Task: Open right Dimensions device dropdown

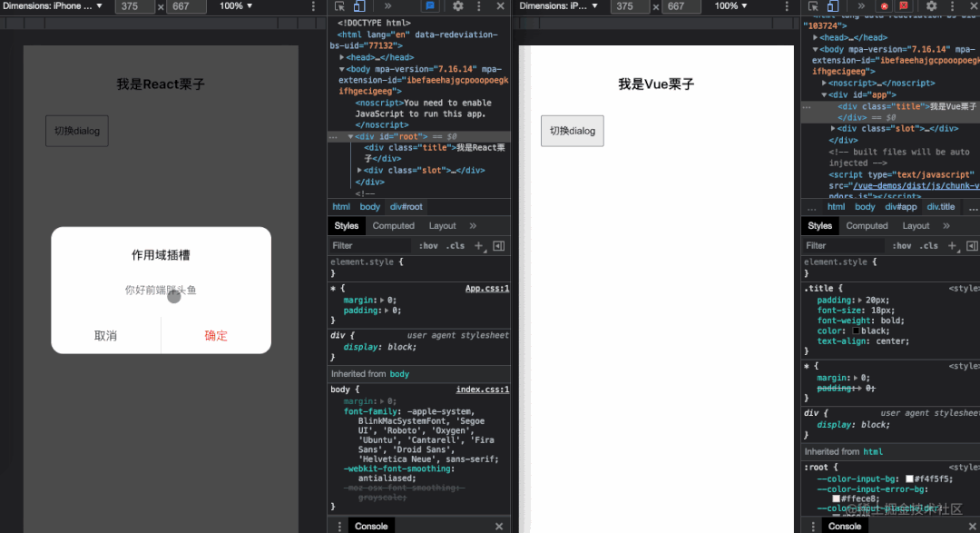Action: 559,6
